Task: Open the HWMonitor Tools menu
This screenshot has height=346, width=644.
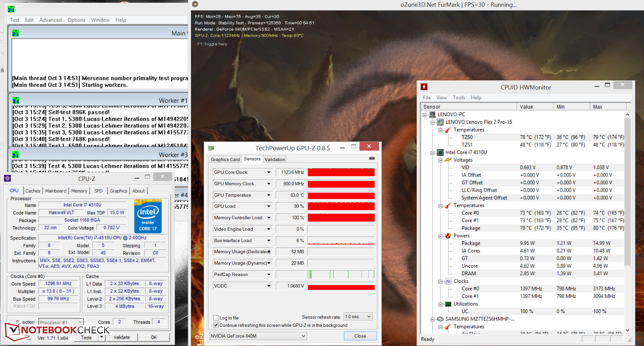Action: tap(459, 98)
